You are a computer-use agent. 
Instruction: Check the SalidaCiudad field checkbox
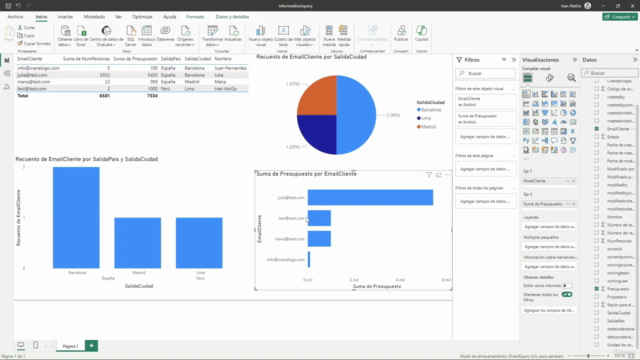[x=597, y=313]
